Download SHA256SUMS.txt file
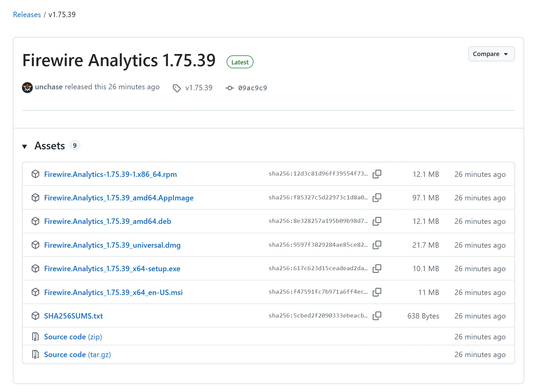This screenshot has height=392, width=537. tap(74, 316)
